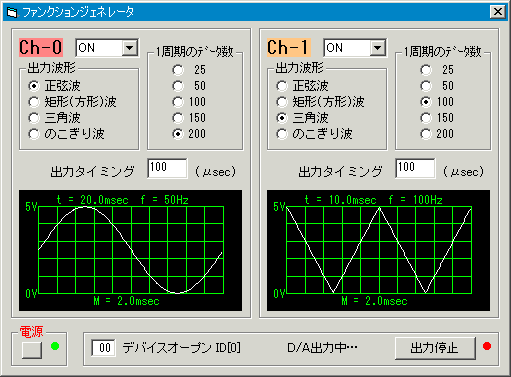Click the orange Ch-1 label
This screenshot has height=377, width=511.
pos(289,47)
